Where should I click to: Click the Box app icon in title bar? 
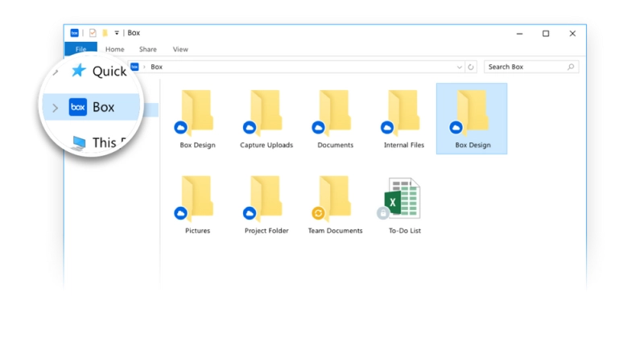point(74,33)
